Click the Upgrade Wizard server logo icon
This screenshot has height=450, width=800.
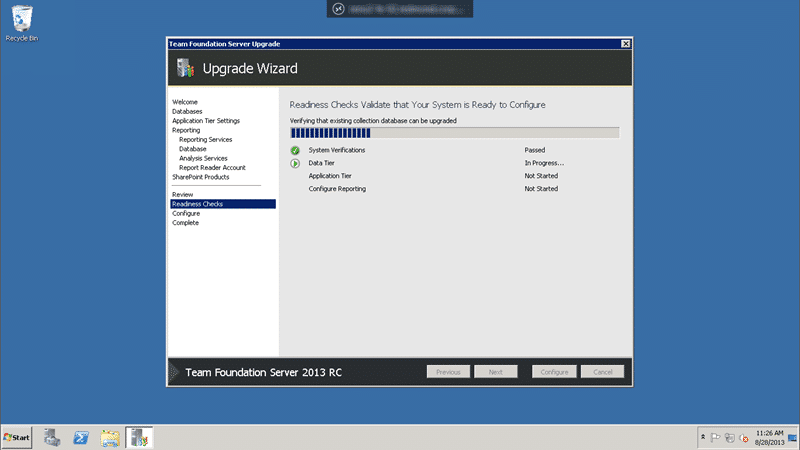185,68
